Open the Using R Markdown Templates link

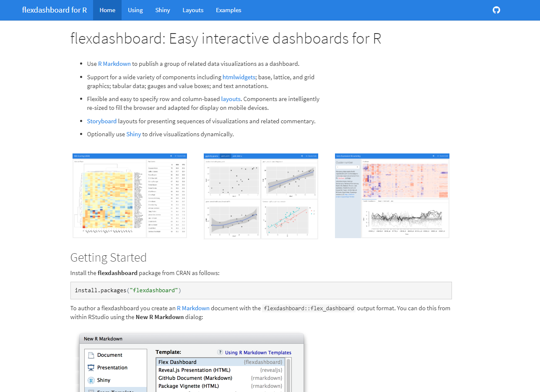pos(258,353)
